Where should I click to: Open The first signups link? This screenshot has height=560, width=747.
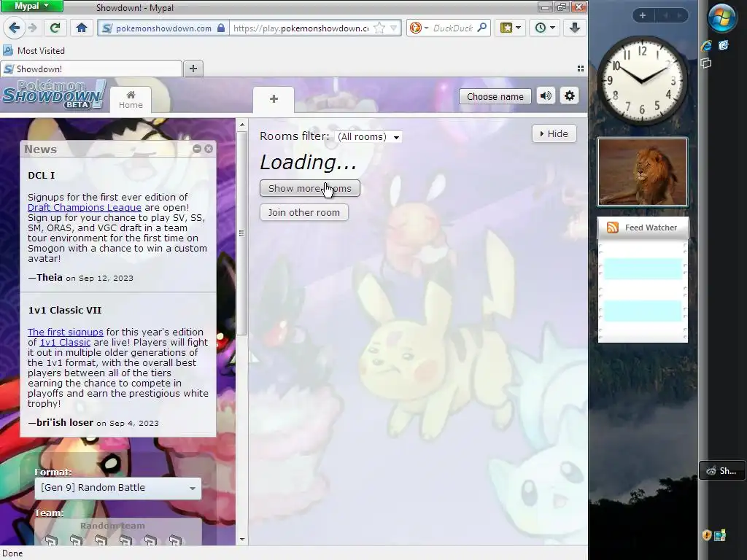pos(65,332)
